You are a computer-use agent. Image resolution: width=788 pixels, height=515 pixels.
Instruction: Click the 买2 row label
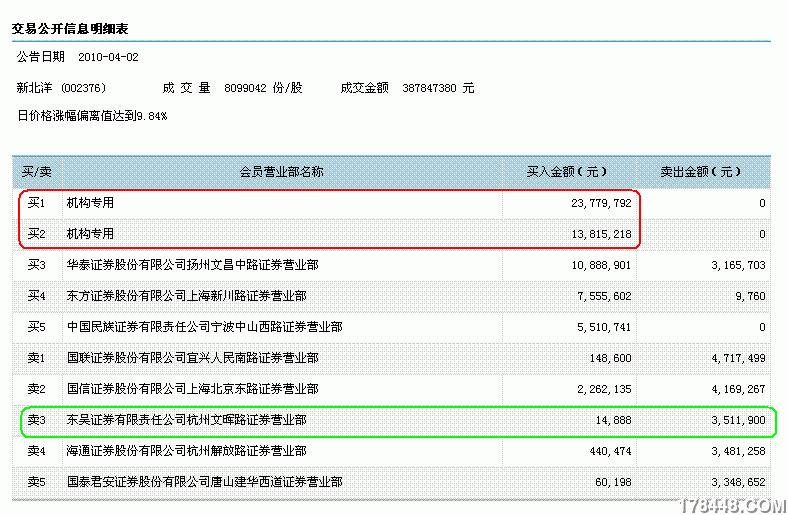point(36,234)
